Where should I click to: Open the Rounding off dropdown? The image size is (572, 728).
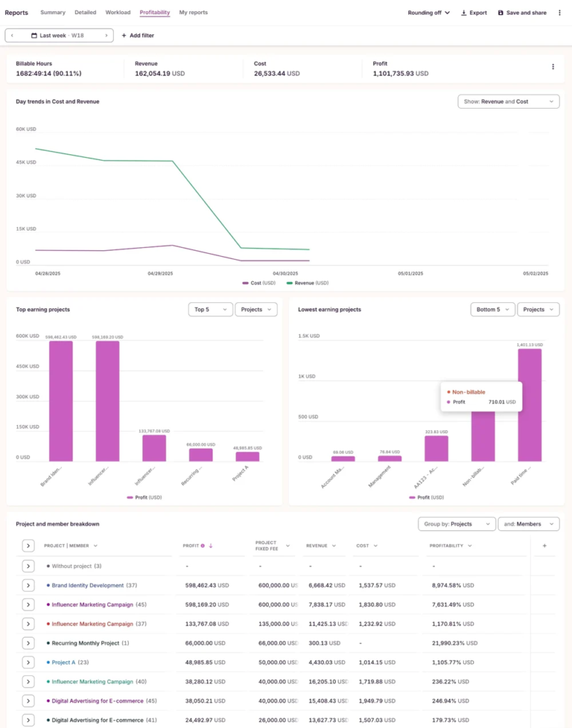[428, 13]
